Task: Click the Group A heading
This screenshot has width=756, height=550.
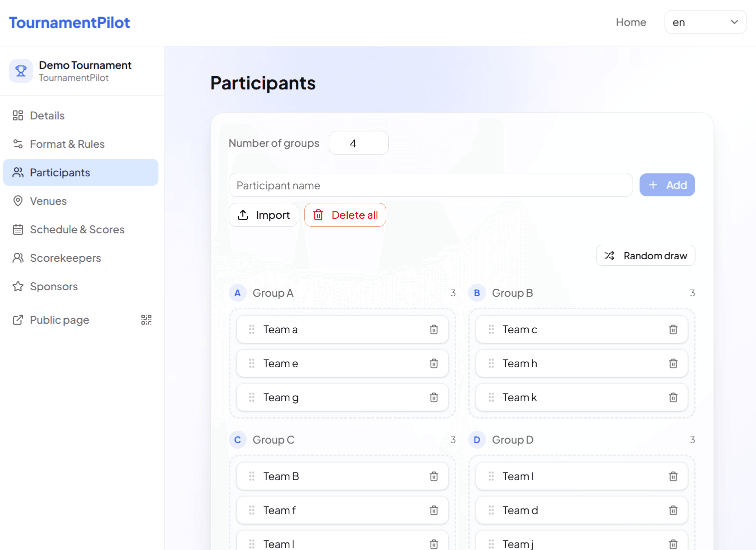Action: point(273,293)
